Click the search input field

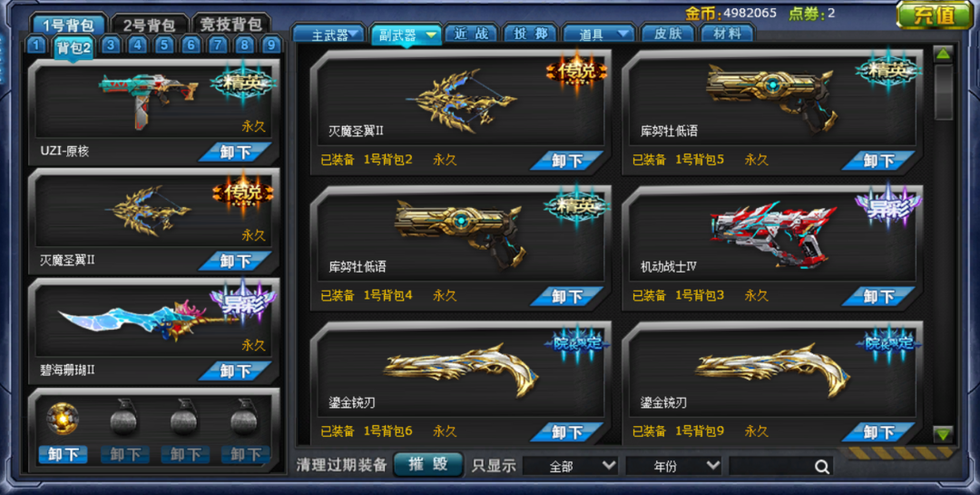(x=772, y=466)
